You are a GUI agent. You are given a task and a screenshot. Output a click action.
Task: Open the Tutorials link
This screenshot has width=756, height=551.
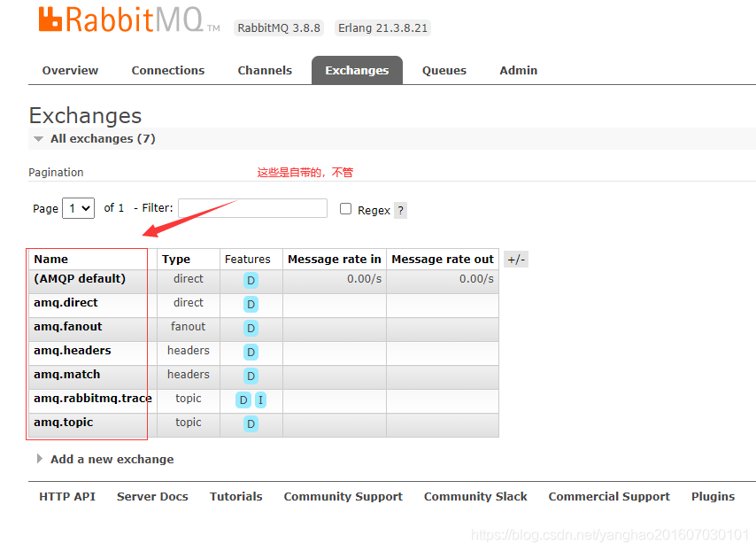[x=236, y=497]
